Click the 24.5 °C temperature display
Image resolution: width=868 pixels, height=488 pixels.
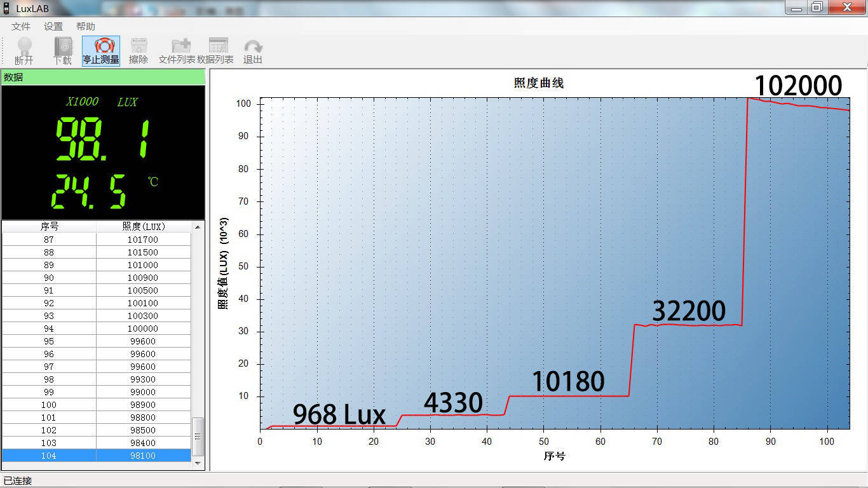[x=89, y=192]
